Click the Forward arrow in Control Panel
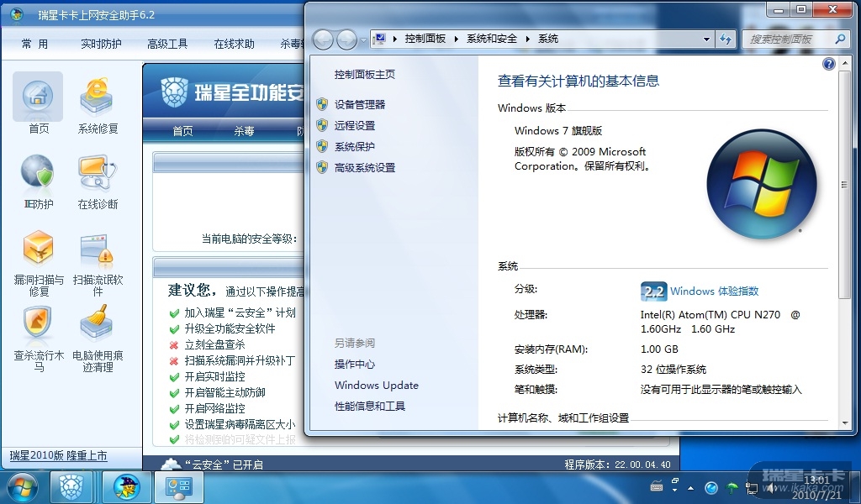The width and height of the screenshot is (861, 504). [x=346, y=39]
